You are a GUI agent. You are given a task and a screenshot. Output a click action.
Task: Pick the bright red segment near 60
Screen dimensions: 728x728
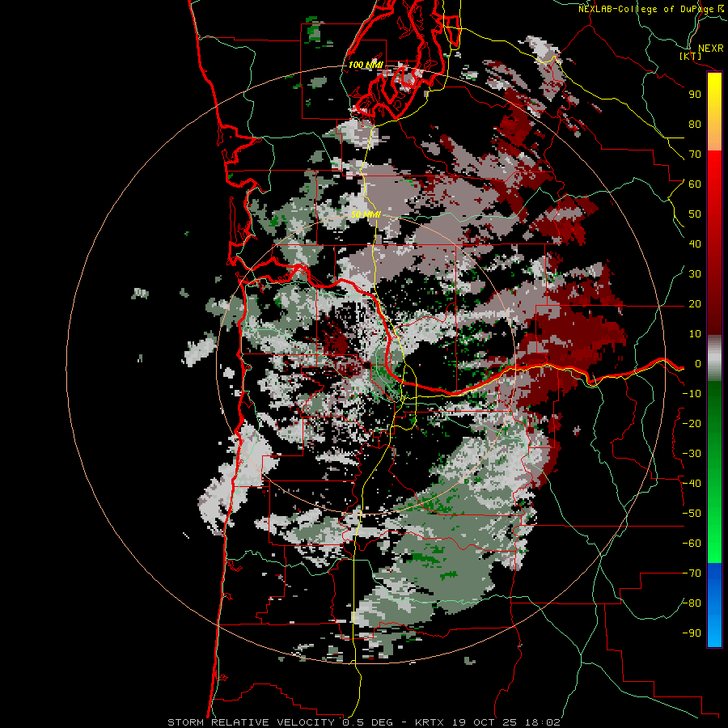tap(714, 176)
